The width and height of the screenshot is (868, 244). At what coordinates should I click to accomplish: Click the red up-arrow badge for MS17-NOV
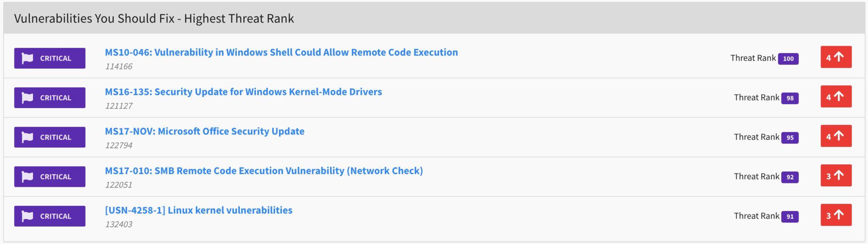pyautogui.click(x=836, y=136)
